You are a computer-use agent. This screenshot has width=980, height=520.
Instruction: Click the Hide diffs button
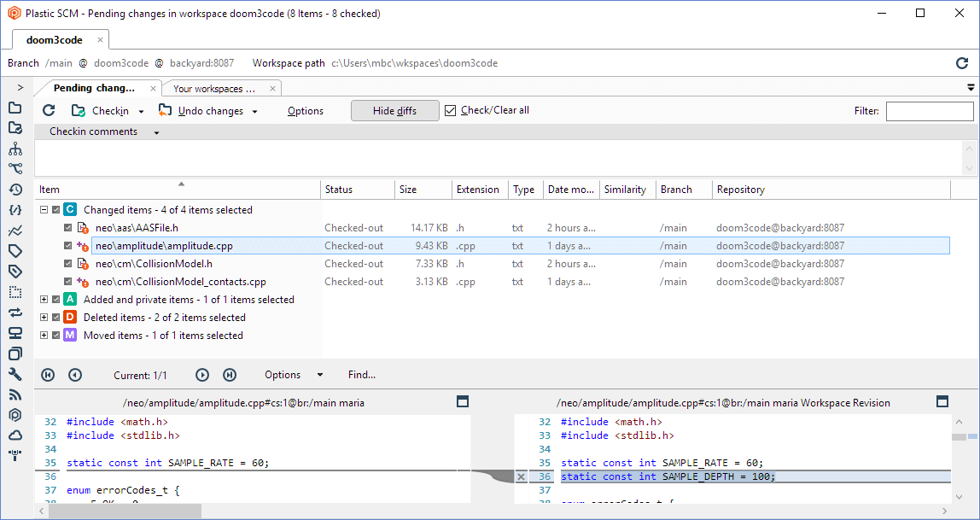click(395, 111)
